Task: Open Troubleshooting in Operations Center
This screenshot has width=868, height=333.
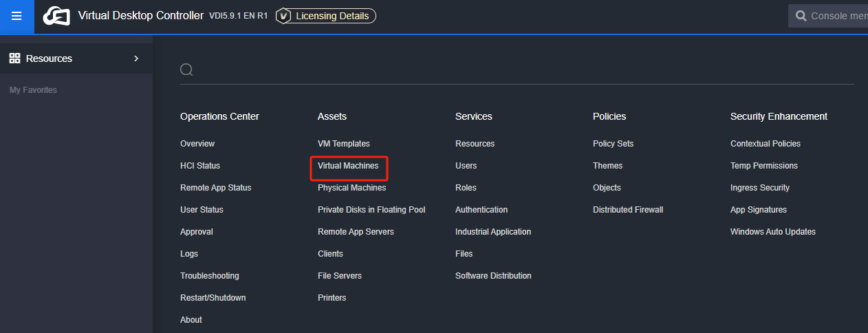Action: pos(209,276)
